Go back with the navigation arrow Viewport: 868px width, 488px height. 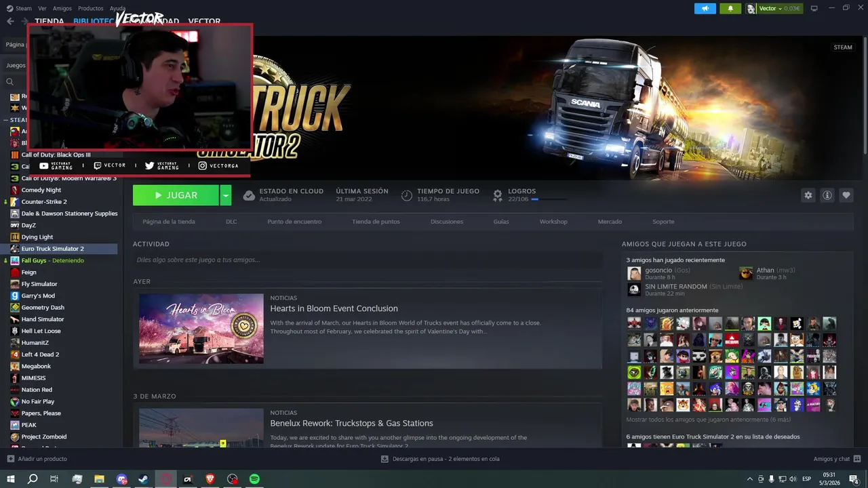[10, 21]
